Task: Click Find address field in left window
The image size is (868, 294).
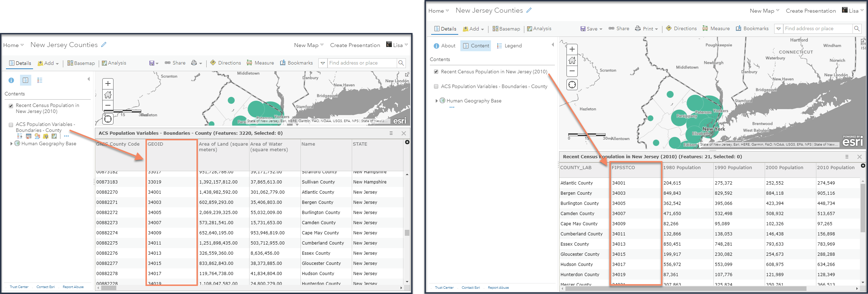Action: [x=362, y=63]
